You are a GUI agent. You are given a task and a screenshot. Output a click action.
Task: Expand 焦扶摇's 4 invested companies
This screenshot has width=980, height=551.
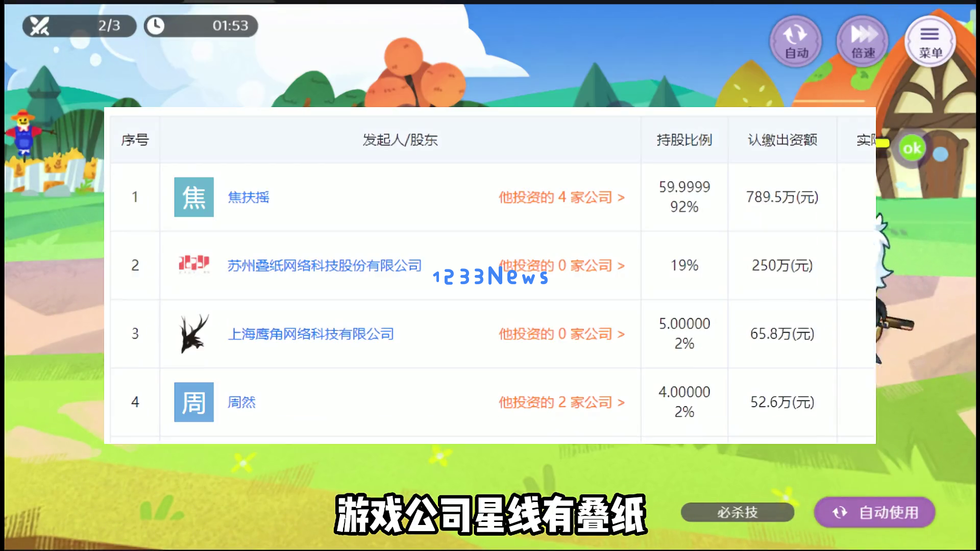tap(561, 197)
